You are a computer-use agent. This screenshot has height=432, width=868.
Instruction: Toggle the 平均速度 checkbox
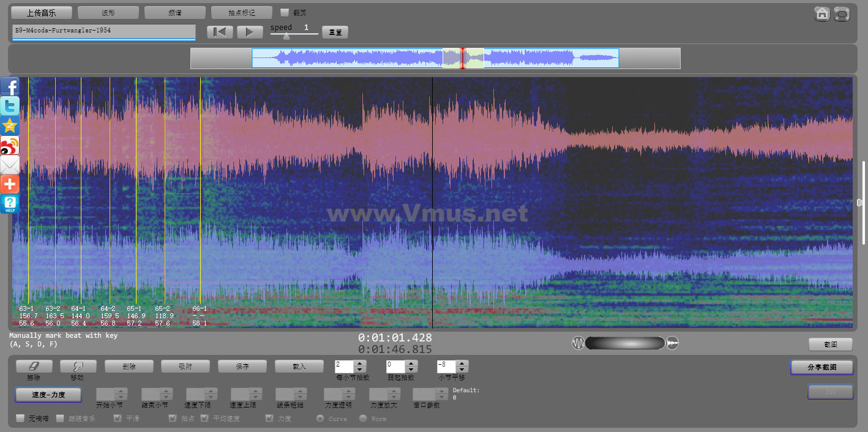pyautogui.click(x=204, y=419)
